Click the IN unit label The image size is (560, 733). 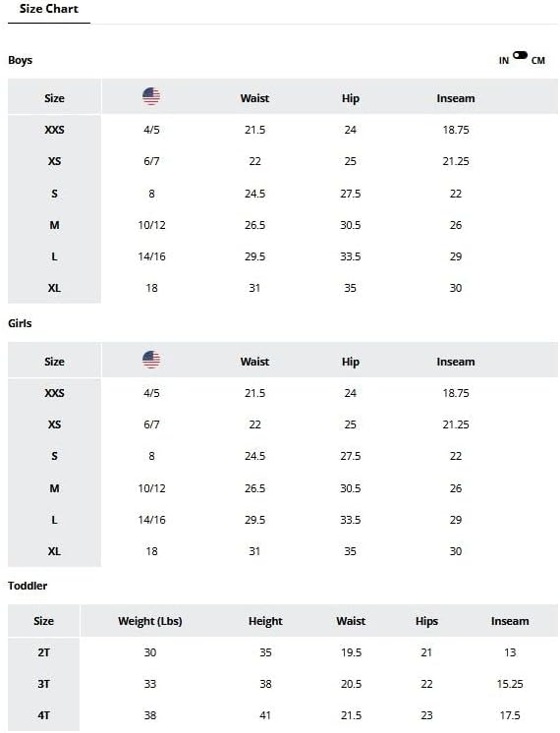[503, 61]
